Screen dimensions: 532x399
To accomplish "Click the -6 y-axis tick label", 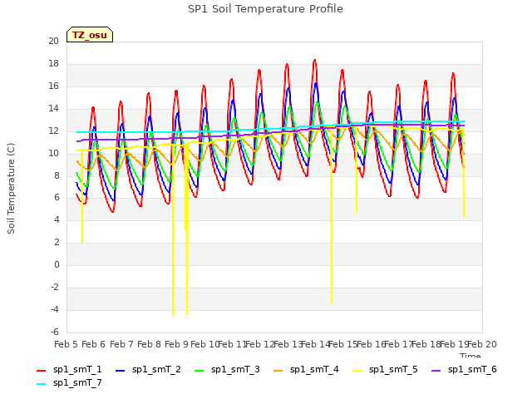I will [55, 332].
